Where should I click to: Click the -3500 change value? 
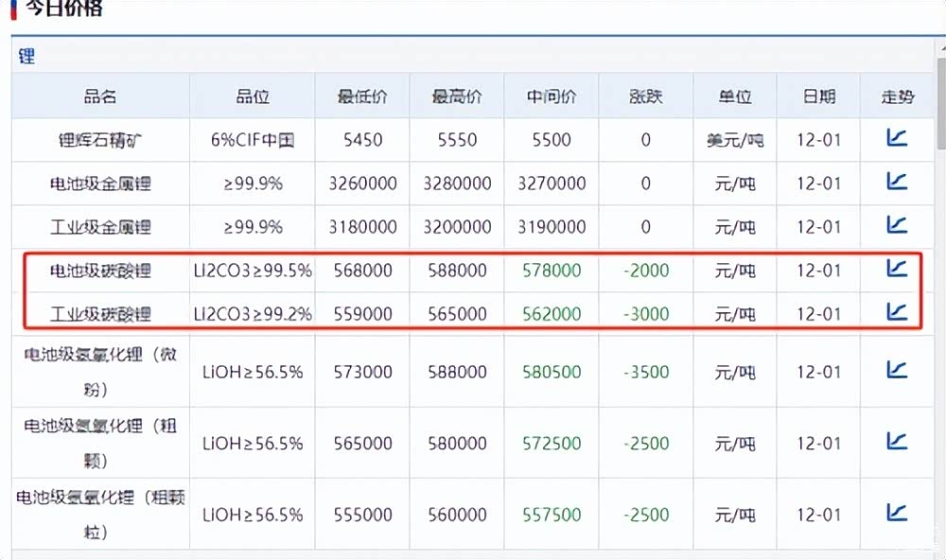click(x=646, y=372)
